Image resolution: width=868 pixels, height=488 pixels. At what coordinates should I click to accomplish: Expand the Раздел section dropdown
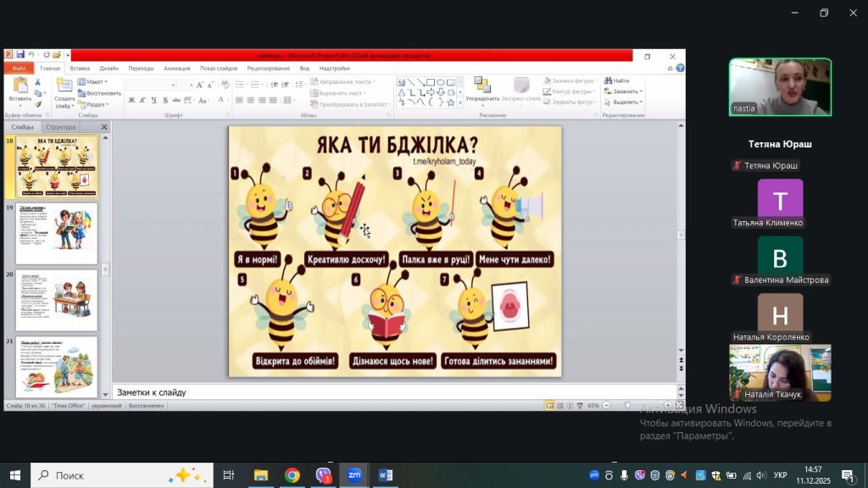point(95,104)
